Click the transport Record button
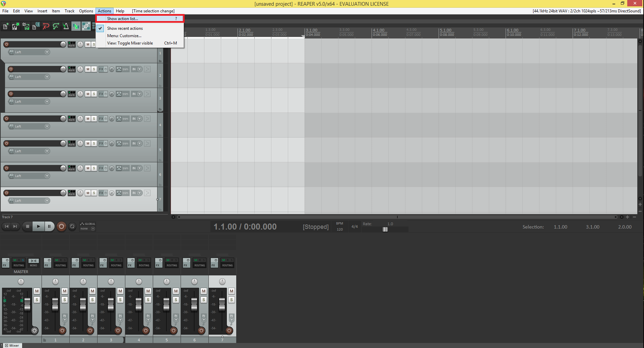The image size is (644, 348). 61,227
